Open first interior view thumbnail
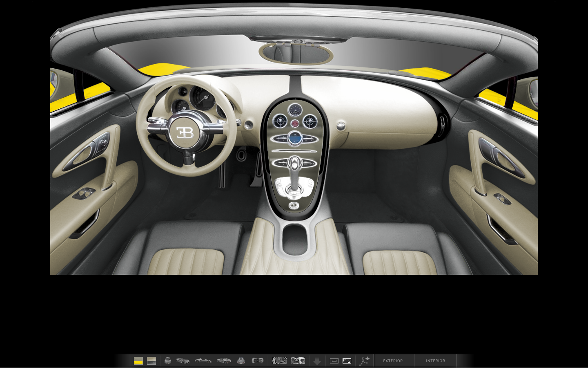The height and width of the screenshot is (368, 588). pyautogui.click(x=279, y=361)
